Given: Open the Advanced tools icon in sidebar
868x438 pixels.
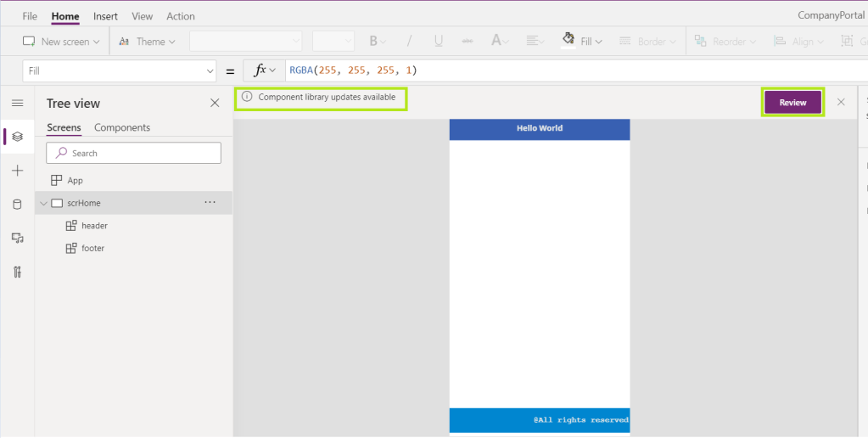Looking at the screenshot, I should click(x=17, y=272).
